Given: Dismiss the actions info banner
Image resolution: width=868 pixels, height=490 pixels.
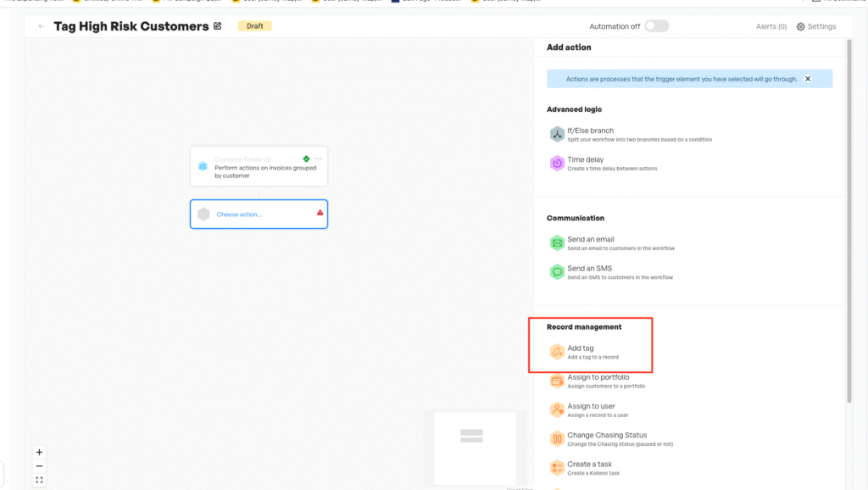Looking at the screenshot, I should click(808, 79).
